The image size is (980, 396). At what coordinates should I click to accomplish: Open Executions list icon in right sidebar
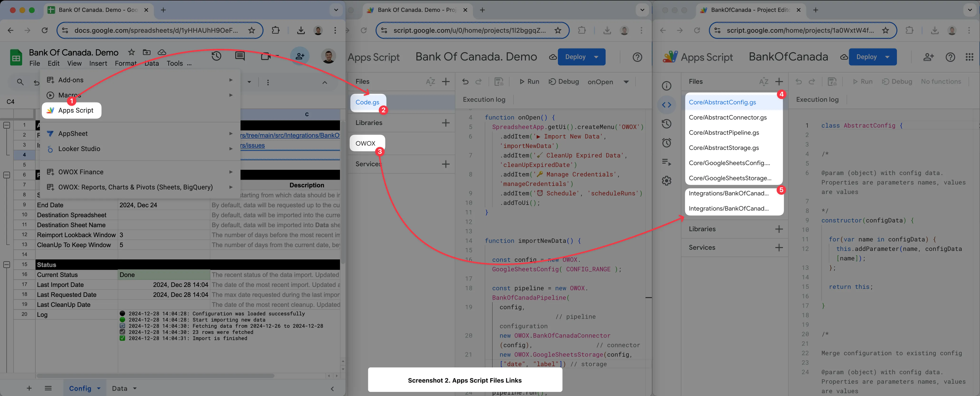(667, 162)
